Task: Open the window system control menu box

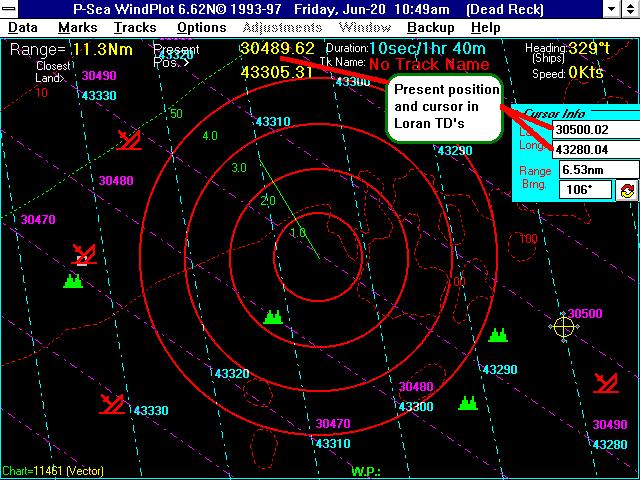Action: click(9, 9)
